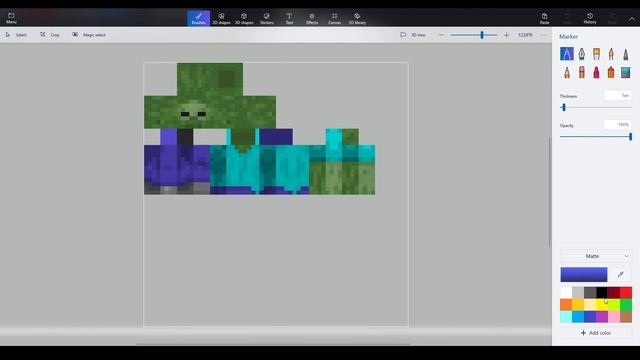The width and height of the screenshot is (640, 360).
Task: Select the Spray can brush
Action: [x=611, y=73]
